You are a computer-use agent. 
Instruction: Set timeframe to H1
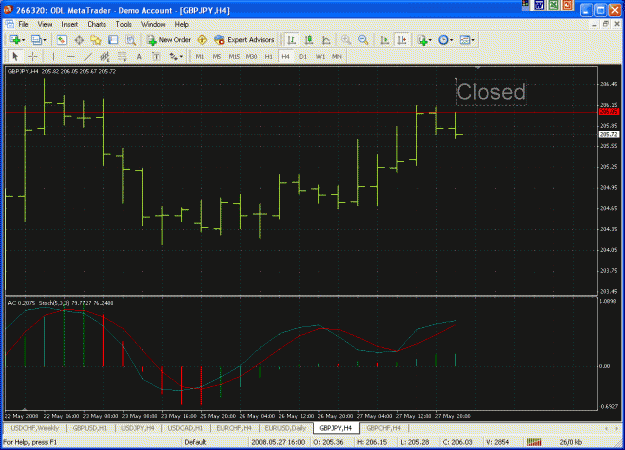tap(269, 57)
